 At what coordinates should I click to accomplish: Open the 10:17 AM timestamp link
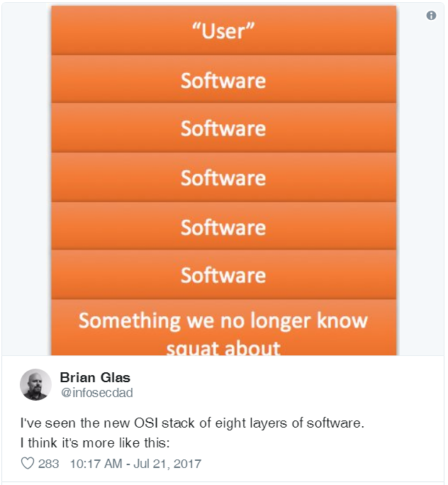coord(96,464)
